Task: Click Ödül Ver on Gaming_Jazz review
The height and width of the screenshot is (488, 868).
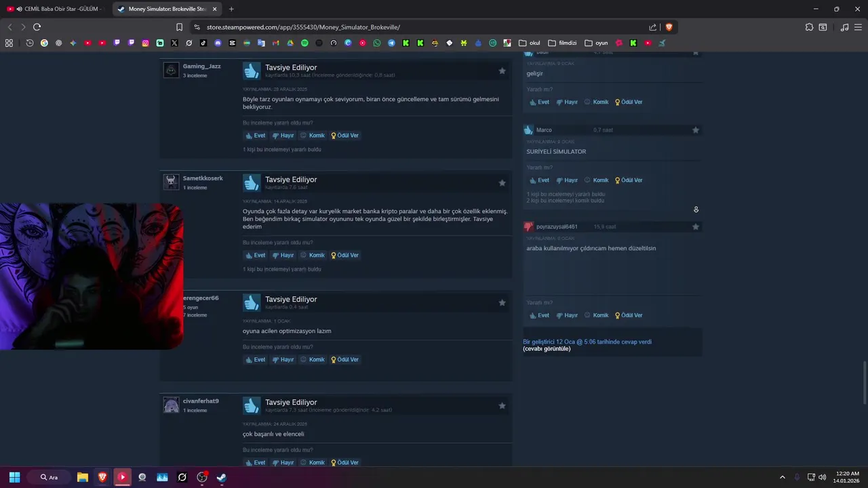Action: coord(344,136)
